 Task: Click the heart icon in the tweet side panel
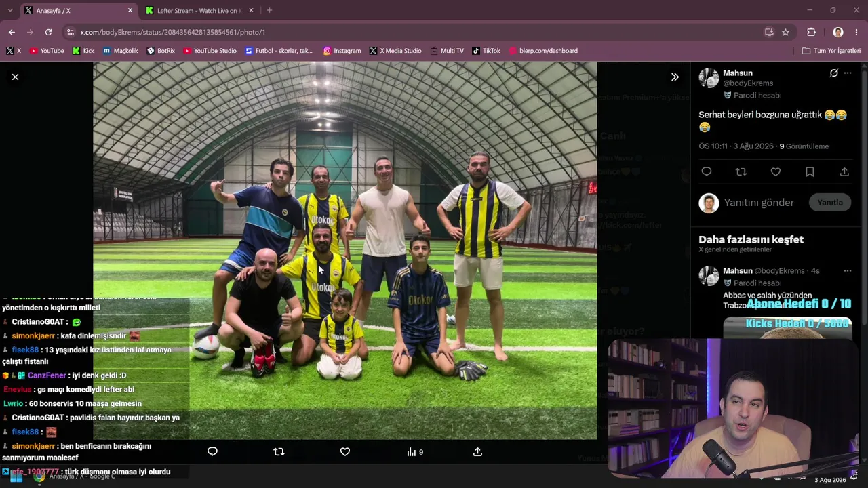pyautogui.click(x=776, y=172)
